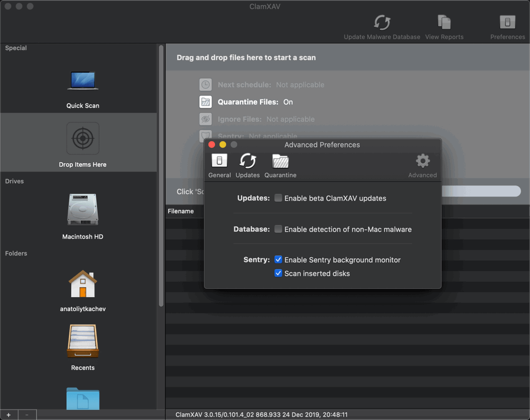Disable Sentry background monitor checkbox

point(278,259)
